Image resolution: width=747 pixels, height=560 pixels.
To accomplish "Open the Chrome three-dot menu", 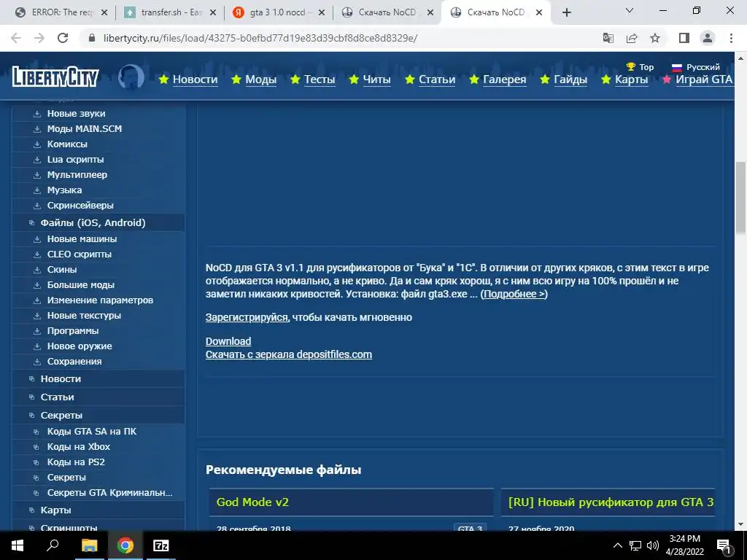I will pyautogui.click(x=731, y=38).
